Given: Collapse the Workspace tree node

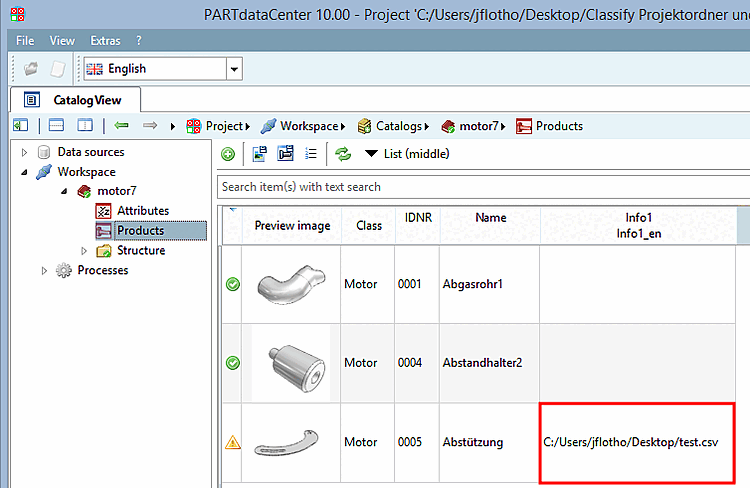Looking at the screenshot, I should [24, 172].
